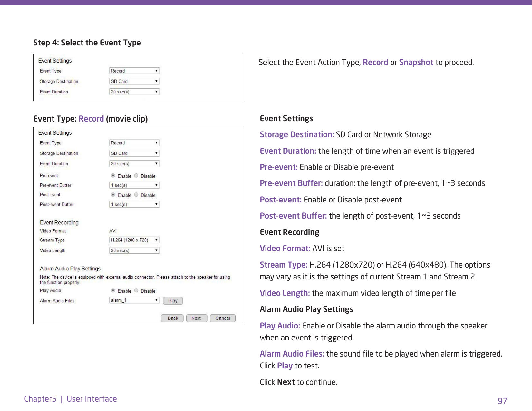Screen dimensions: 532x411
Task: Open Storage Destination dropdown in Step 4 panel
Action: (x=134, y=81)
